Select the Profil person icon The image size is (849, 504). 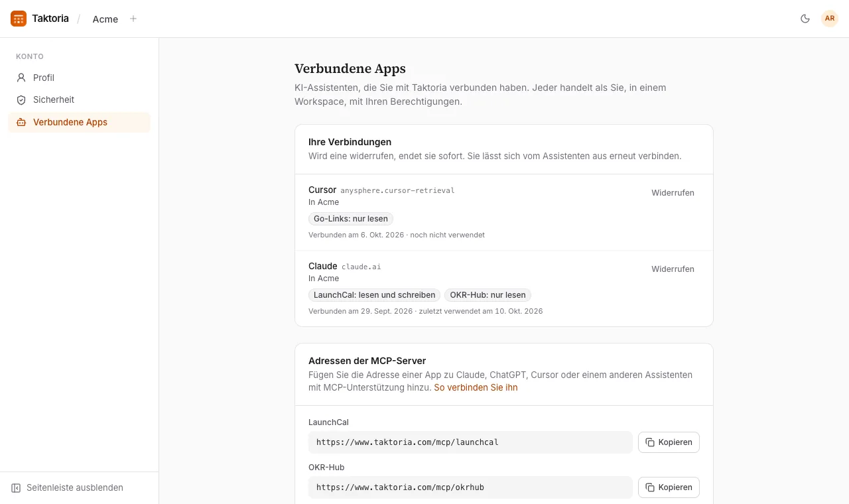tap(21, 78)
